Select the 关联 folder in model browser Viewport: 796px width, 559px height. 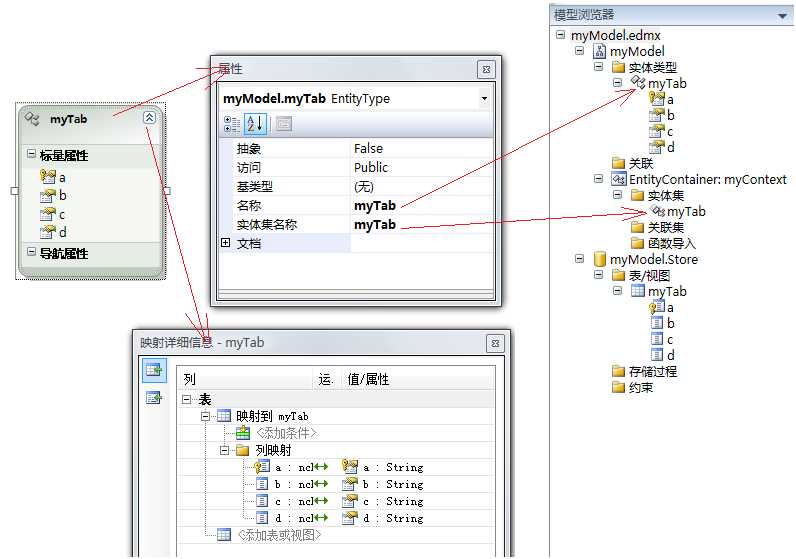633,163
